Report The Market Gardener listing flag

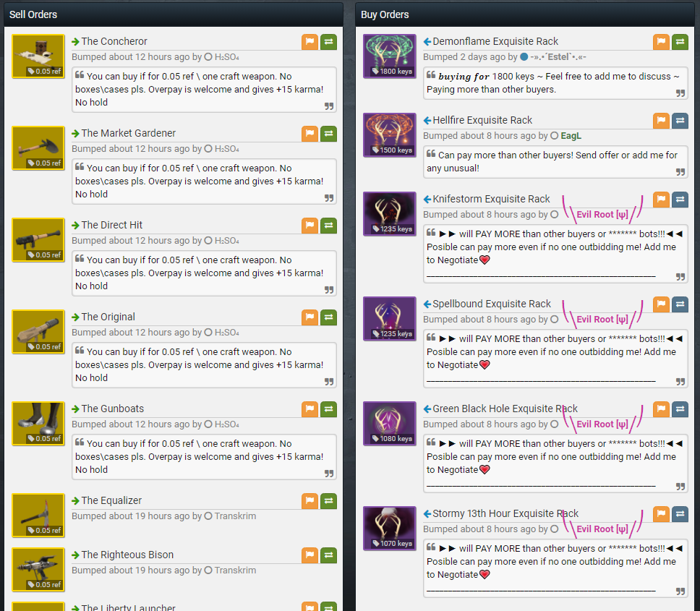click(310, 134)
